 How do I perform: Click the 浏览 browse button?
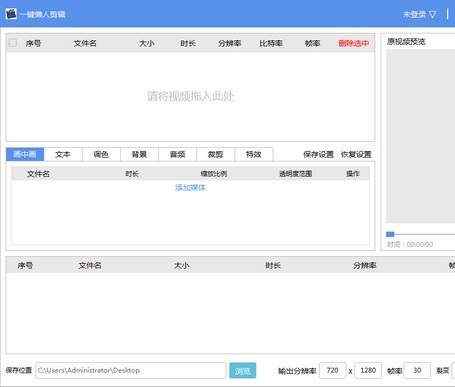[243, 371]
